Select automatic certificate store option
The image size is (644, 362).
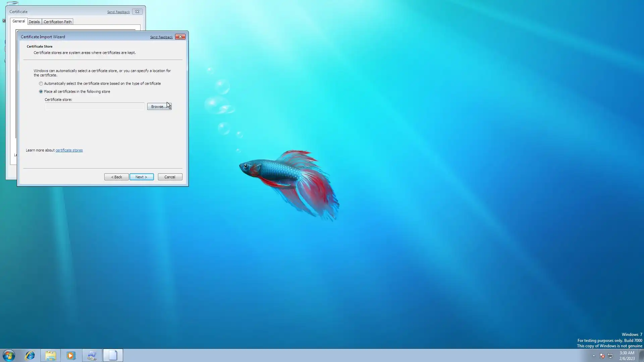point(41,83)
